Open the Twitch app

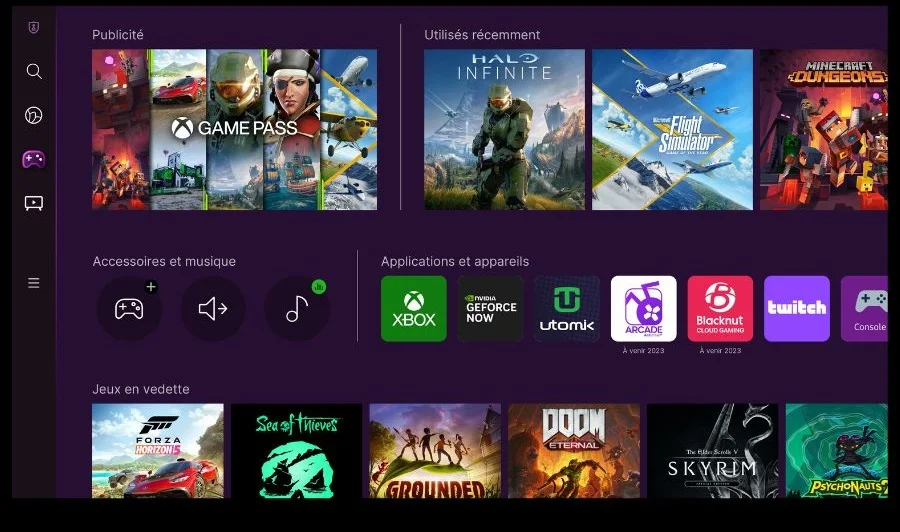797,309
